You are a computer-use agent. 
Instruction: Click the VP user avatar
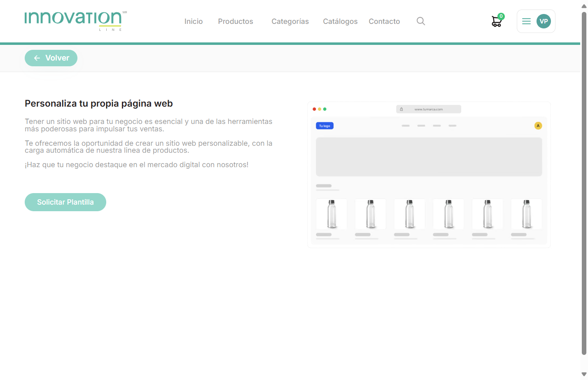coord(544,21)
